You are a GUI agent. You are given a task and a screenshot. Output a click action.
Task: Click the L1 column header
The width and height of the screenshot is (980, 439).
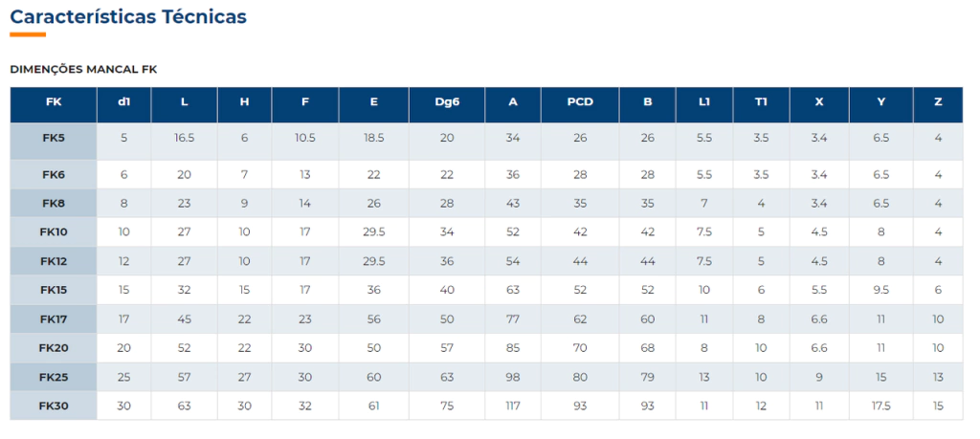[x=704, y=103]
